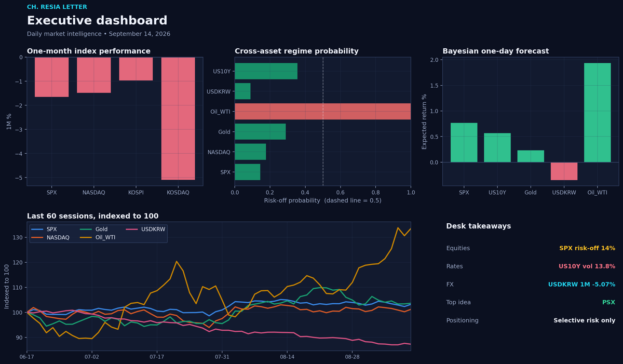623x364 pixels.
Task: Click the '07-31' date tick label
Action: tap(222, 357)
